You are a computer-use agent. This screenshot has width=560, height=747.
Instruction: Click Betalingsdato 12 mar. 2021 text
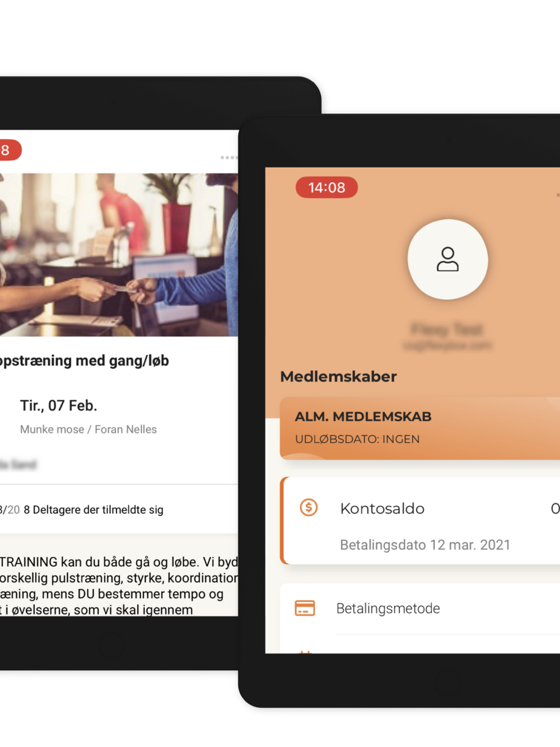pos(425,545)
